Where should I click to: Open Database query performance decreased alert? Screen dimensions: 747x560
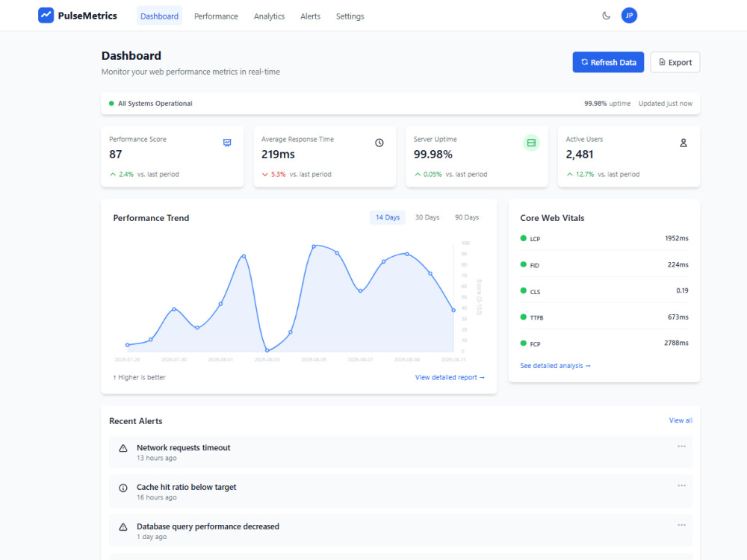point(400,530)
